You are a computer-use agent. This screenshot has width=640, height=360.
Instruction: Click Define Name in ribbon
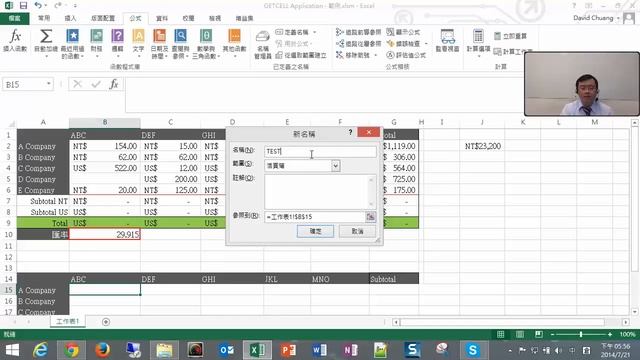292,32
